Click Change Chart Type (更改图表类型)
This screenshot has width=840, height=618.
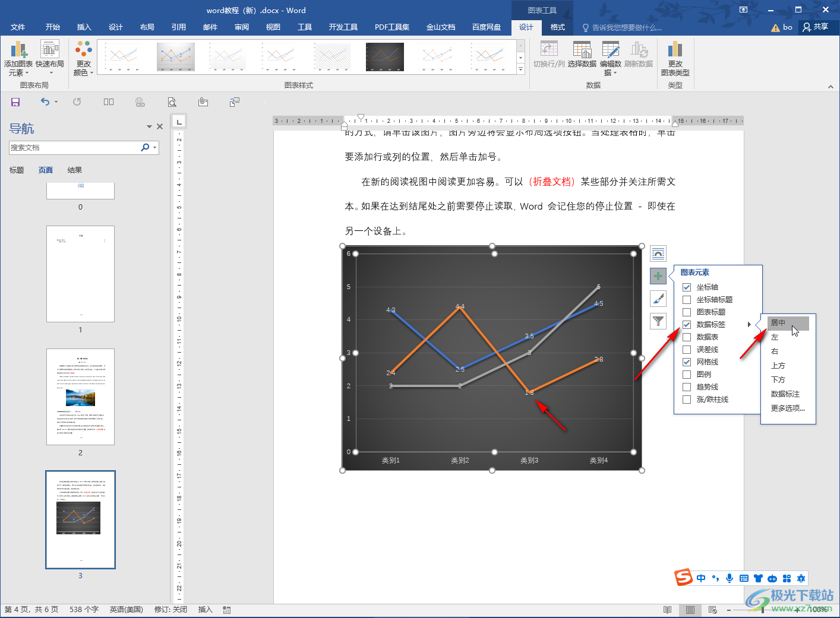(675, 59)
